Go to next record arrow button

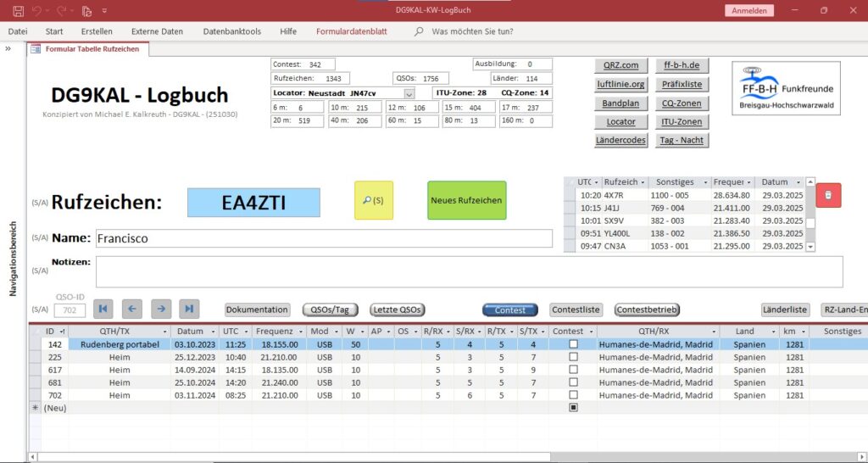(x=161, y=310)
